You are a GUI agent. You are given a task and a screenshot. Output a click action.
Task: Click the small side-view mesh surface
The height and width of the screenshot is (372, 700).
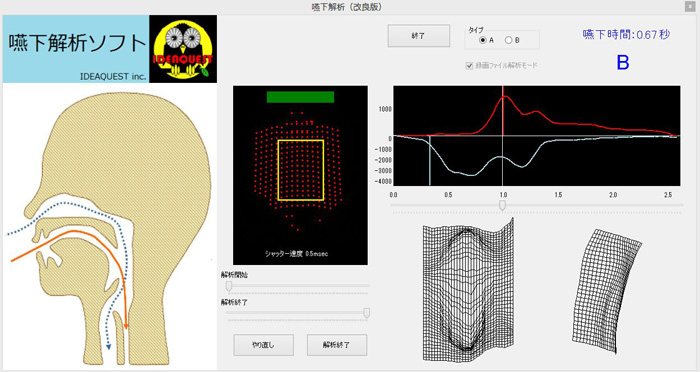(x=606, y=292)
